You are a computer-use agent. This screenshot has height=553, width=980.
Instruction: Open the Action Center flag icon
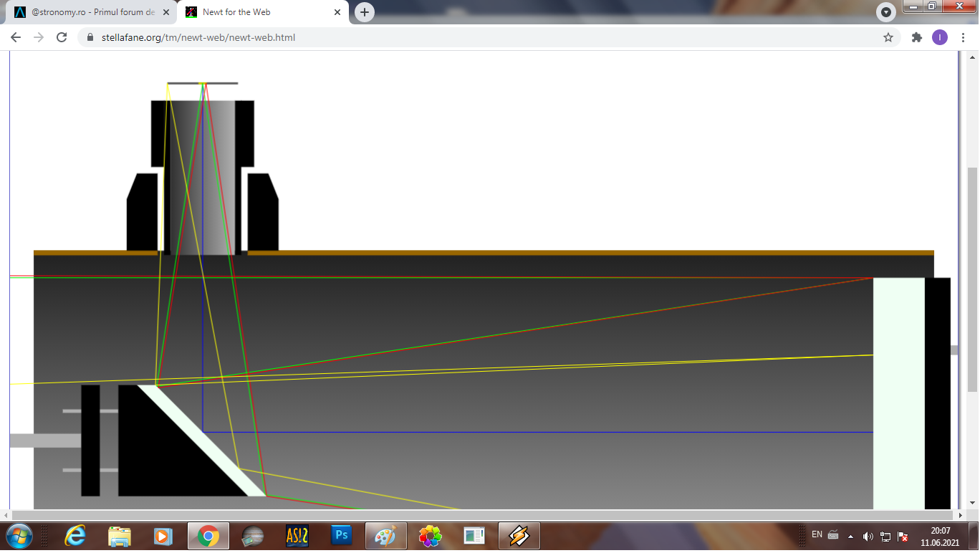click(x=903, y=536)
